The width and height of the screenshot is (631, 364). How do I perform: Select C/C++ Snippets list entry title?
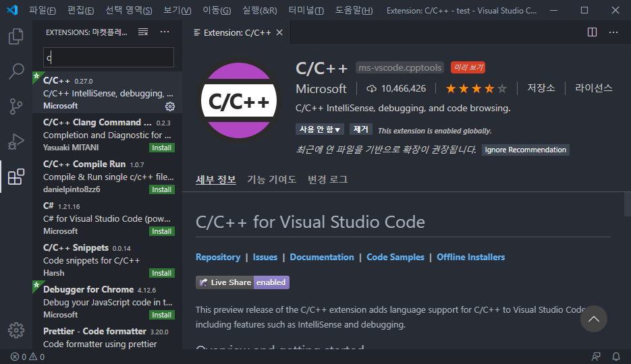(x=76, y=248)
